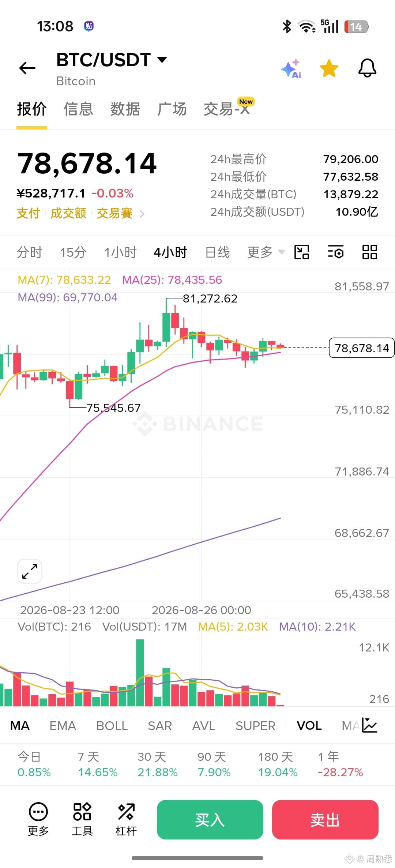Toggle the SUPER indicator
Screen dimensions: 395x868
click(x=255, y=725)
